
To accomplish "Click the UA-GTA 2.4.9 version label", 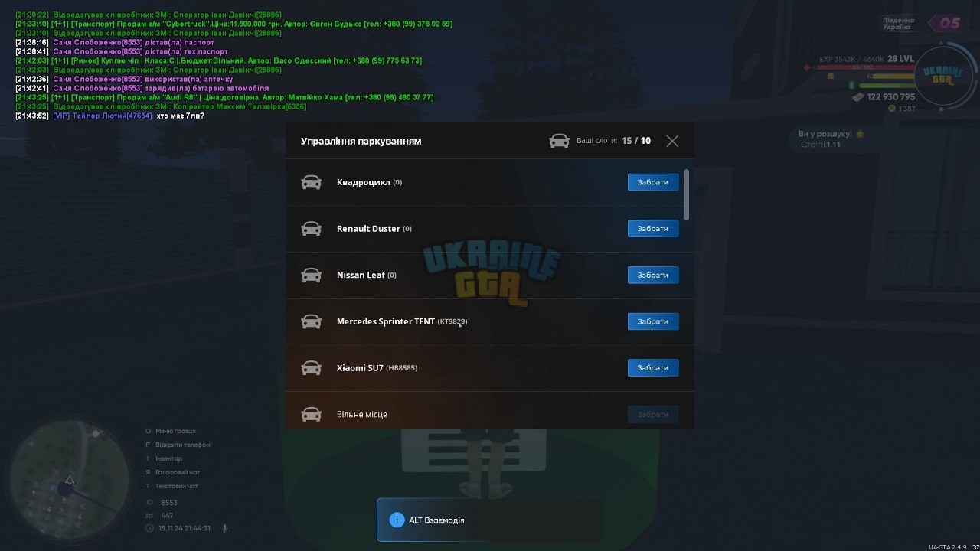I will [947, 546].
